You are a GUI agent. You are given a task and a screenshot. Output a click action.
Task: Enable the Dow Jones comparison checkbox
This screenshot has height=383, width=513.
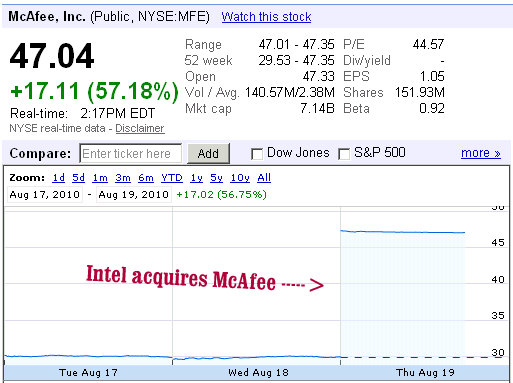pyautogui.click(x=257, y=154)
